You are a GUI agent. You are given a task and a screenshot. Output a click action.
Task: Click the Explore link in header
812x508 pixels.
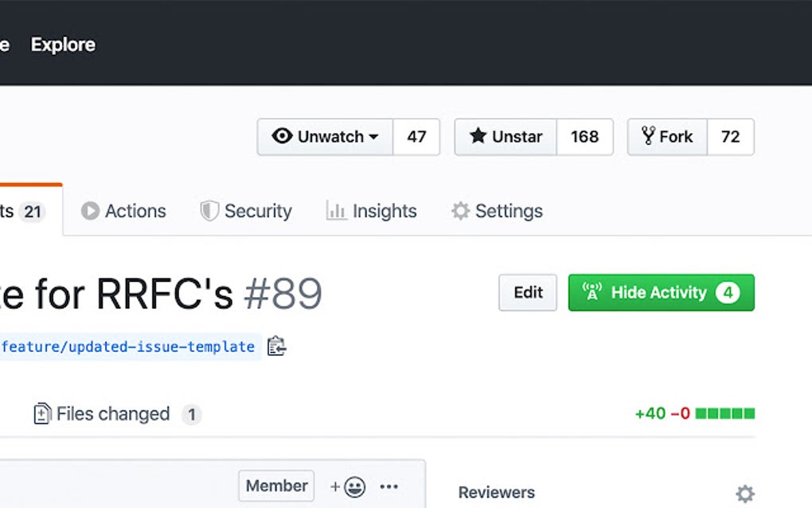click(x=63, y=45)
